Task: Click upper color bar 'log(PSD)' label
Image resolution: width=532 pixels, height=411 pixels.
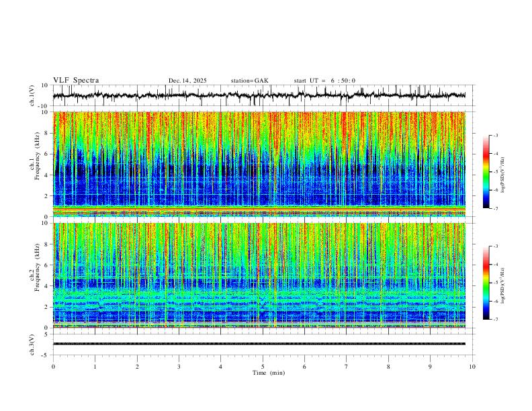Action: (503, 175)
